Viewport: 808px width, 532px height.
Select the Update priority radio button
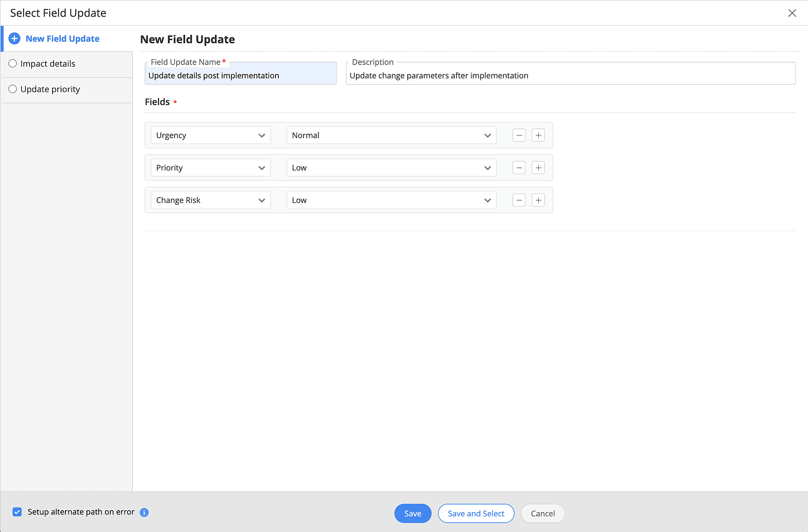point(13,89)
